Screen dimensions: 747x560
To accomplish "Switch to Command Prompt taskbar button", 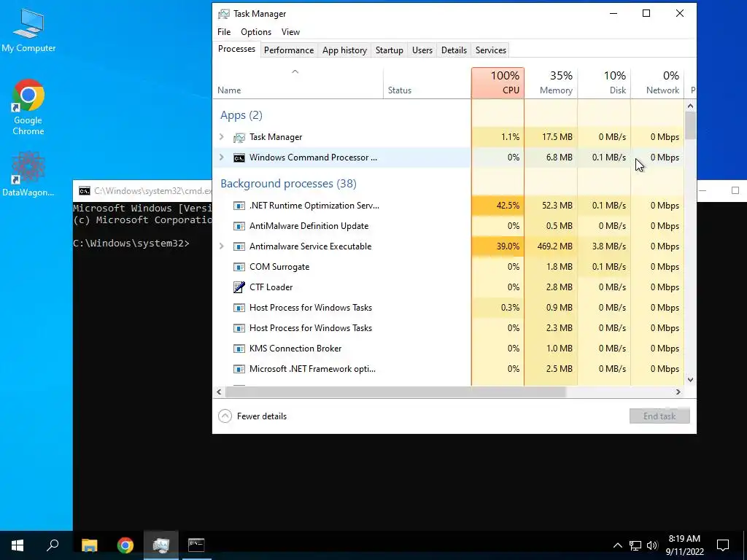I will point(196,545).
